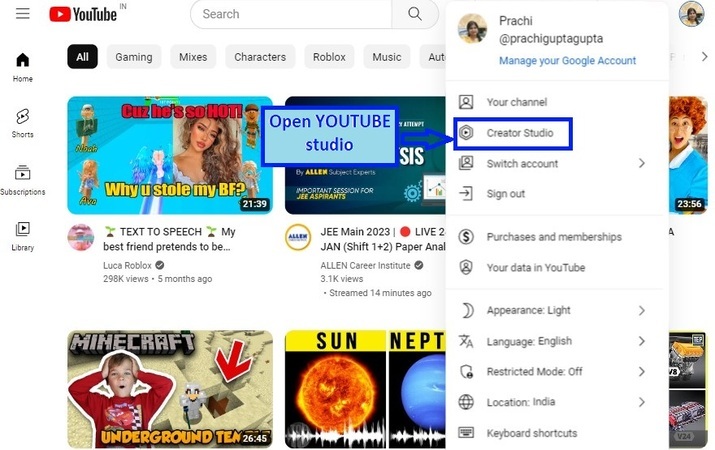
Task: Choose Sign out from account menu
Action: coord(556,193)
